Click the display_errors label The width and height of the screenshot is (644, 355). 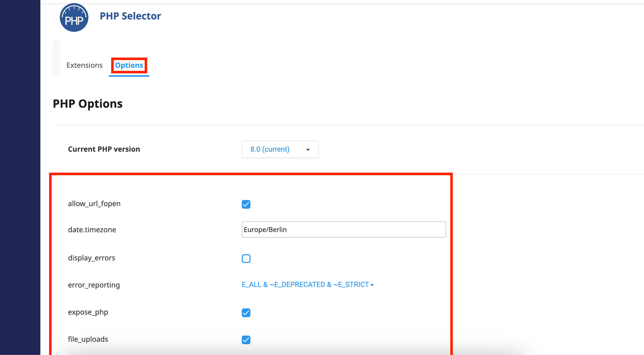point(91,258)
